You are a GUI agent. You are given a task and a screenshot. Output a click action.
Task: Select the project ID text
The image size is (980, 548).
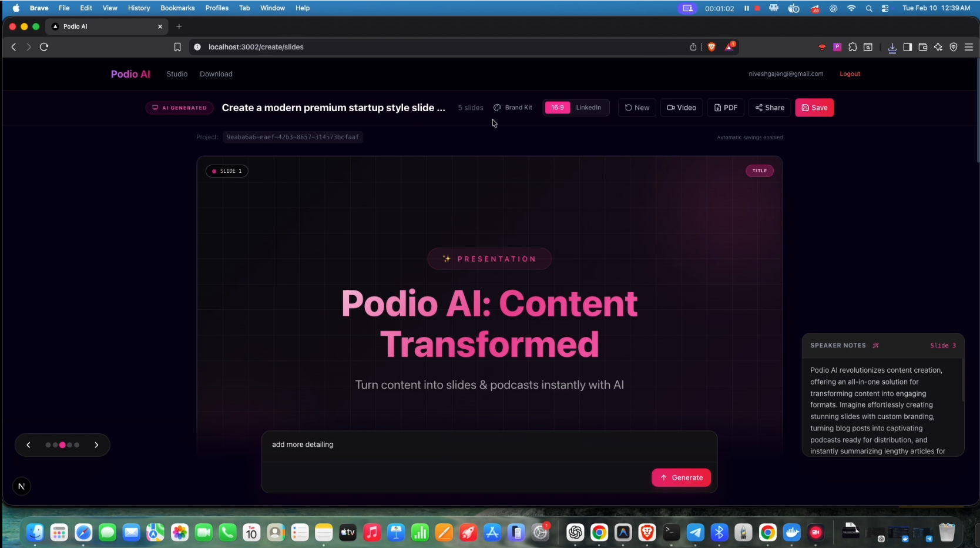pyautogui.click(x=293, y=137)
